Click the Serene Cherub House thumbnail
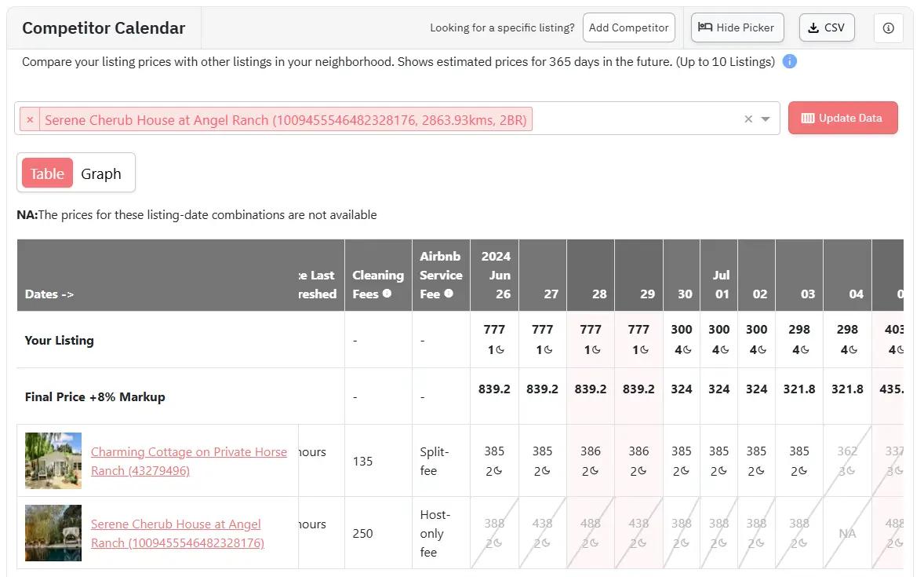 [x=53, y=533]
